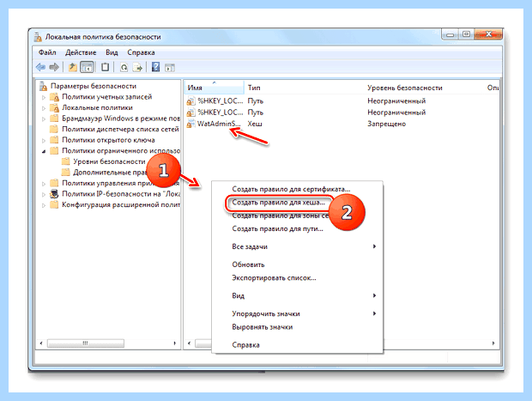
Task: Click the Export List toolbar icon
Action: [x=137, y=68]
